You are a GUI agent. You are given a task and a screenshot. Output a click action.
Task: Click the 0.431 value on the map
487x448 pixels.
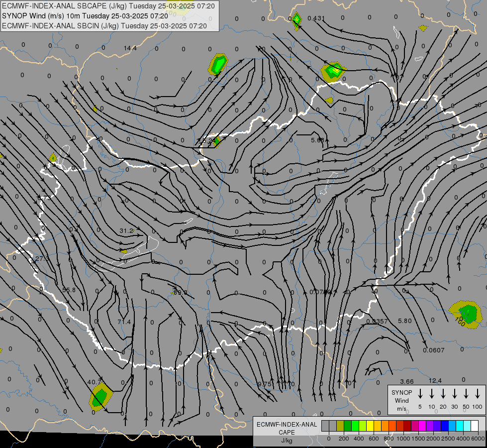pos(316,18)
